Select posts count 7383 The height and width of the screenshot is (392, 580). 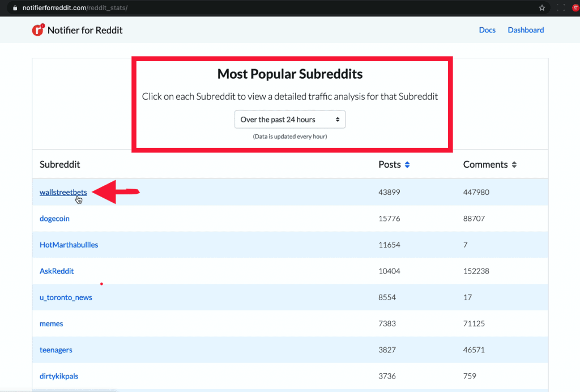click(387, 323)
